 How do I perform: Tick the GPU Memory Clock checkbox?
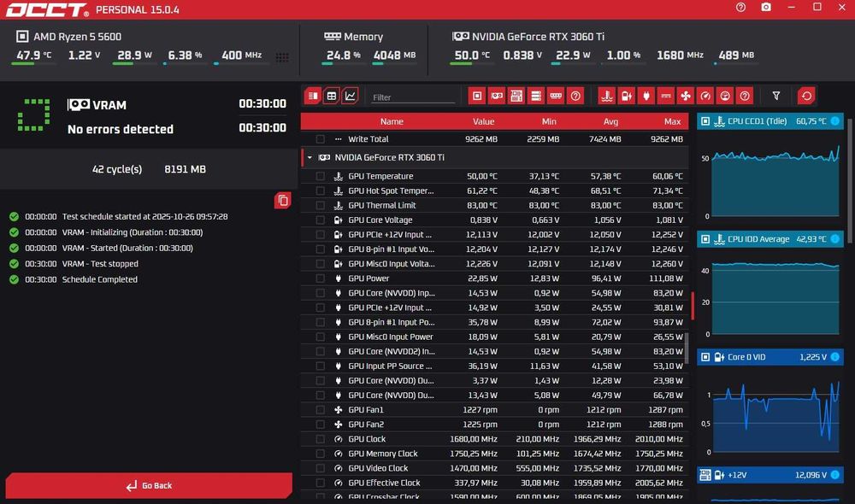320,454
